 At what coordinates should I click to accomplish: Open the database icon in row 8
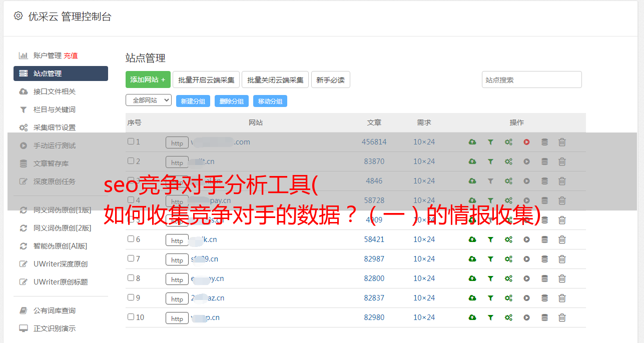544,278
